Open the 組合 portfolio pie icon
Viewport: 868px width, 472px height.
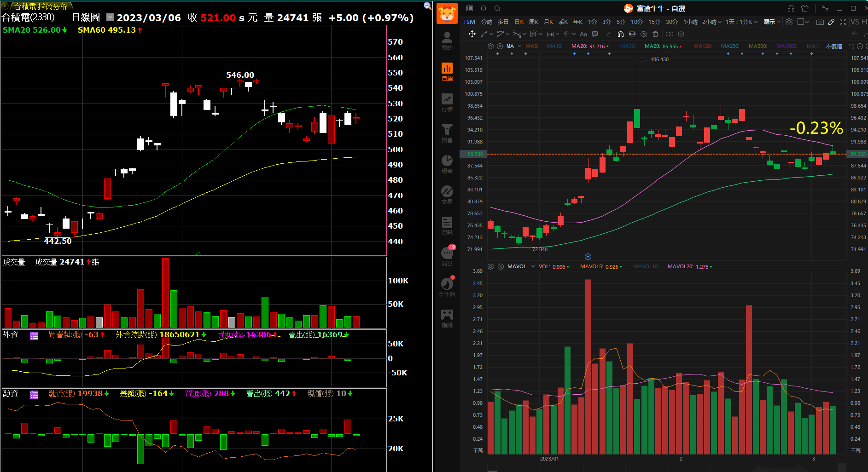[x=447, y=164]
